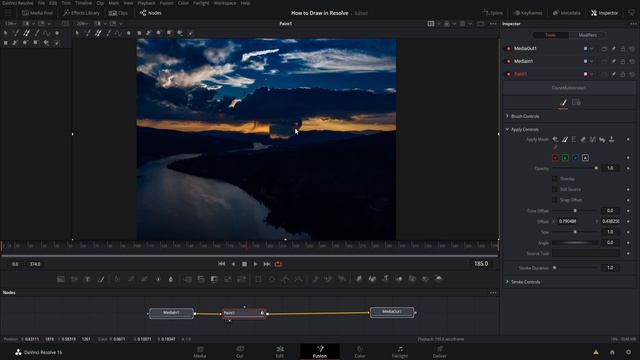Enable the Still Source checkbox

tap(554, 189)
